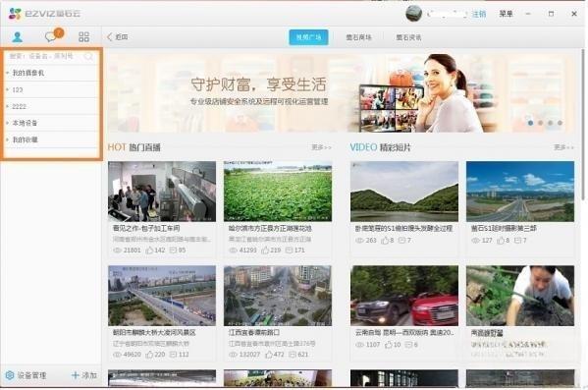
Task: Play the mountain lake video thumbnail
Action: [x=404, y=192]
